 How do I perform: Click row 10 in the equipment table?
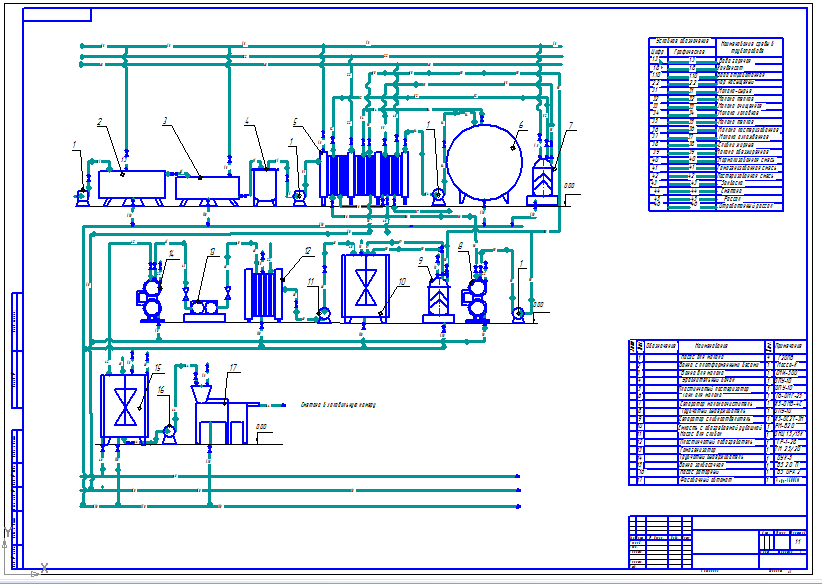coord(717,427)
